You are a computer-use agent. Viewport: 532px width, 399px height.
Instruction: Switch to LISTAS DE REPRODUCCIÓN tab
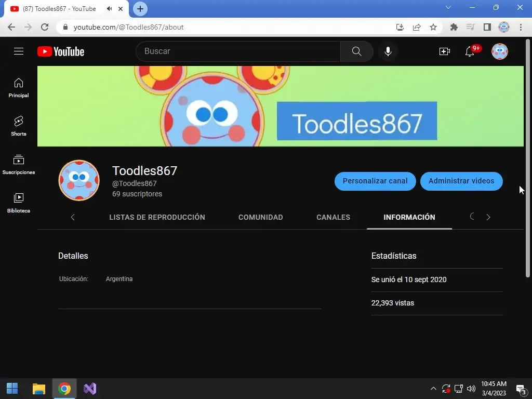coord(157,217)
